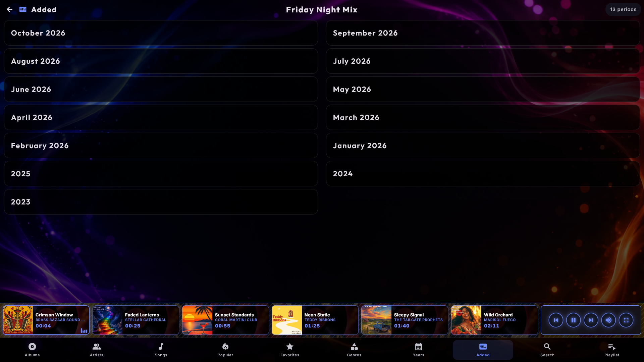Image resolution: width=644 pixels, height=362 pixels.
Task: Skip to previous track
Action: click(556, 320)
